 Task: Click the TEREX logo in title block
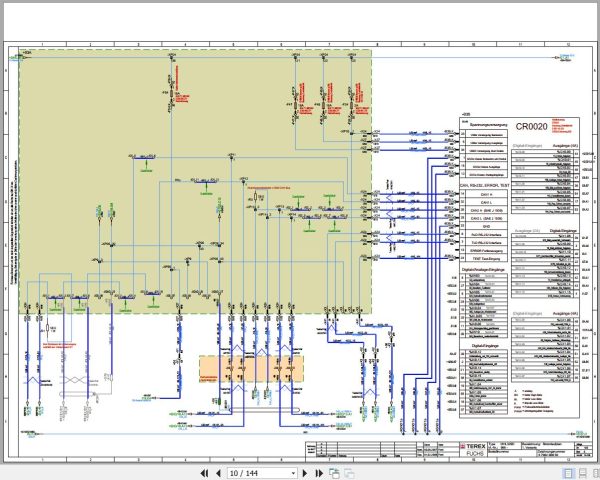click(473, 446)
